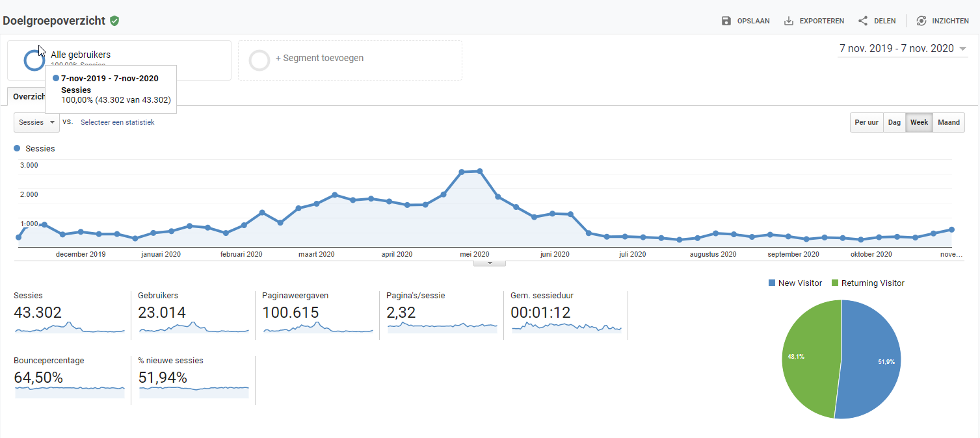The width and height of the screenshot is (980, 438).
Task: Expand the small arrow handle below the chart
Action: (x=490, y=263)
